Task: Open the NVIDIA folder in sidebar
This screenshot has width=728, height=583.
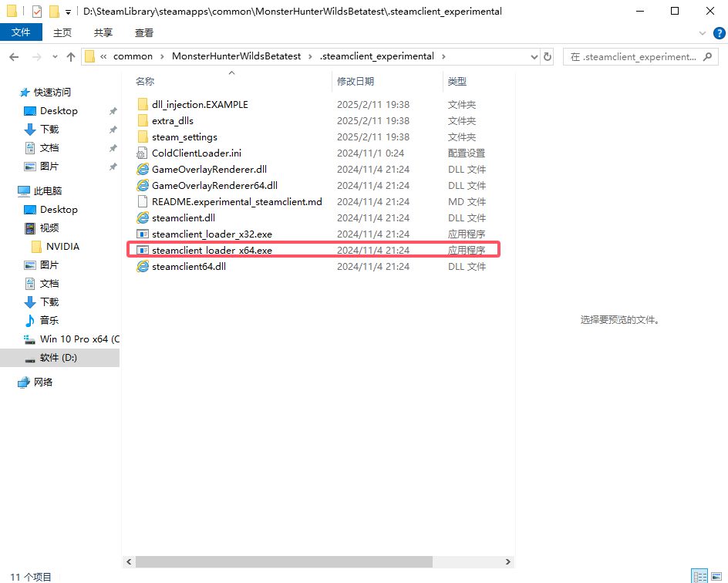Action: [x=62, y=247]
